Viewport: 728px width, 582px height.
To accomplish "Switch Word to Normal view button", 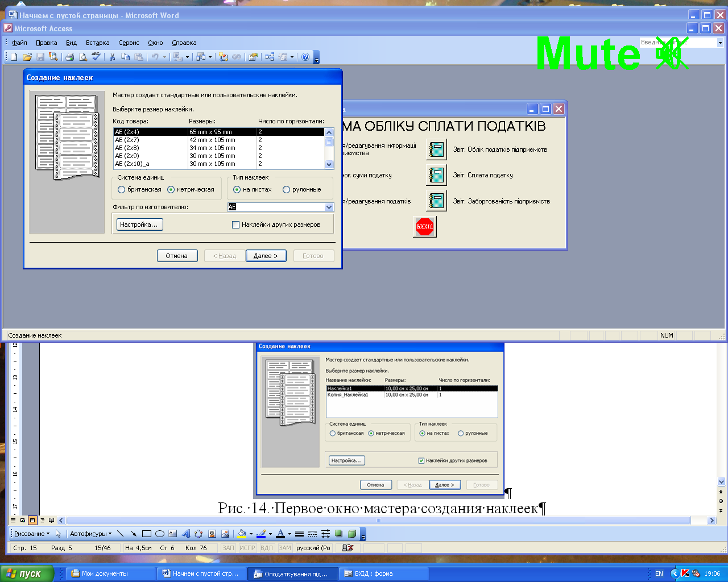I will [14, 520].
